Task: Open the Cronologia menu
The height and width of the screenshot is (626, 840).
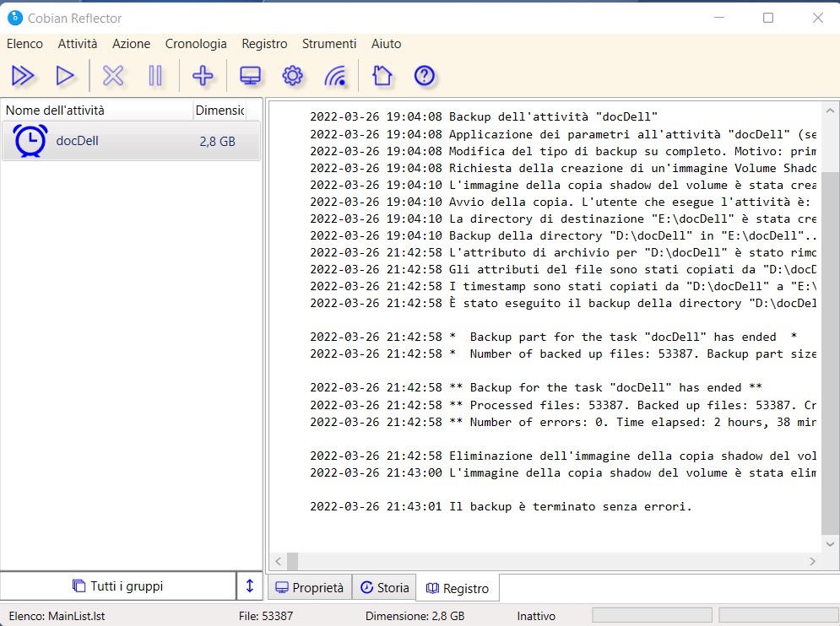Action: coord(196,44)
